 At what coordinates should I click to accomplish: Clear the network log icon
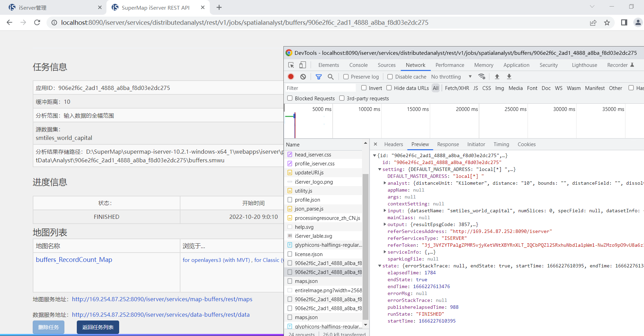(303, 77)
